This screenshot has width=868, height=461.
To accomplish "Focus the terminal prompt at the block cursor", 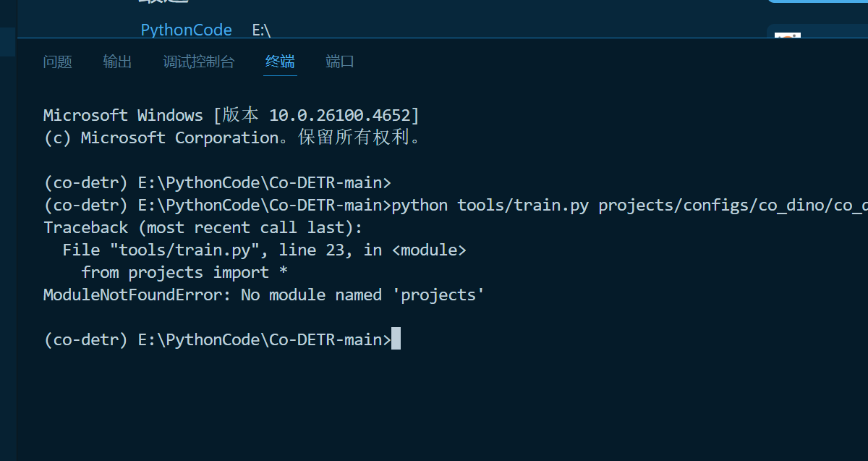I will (x=396, y=339).
